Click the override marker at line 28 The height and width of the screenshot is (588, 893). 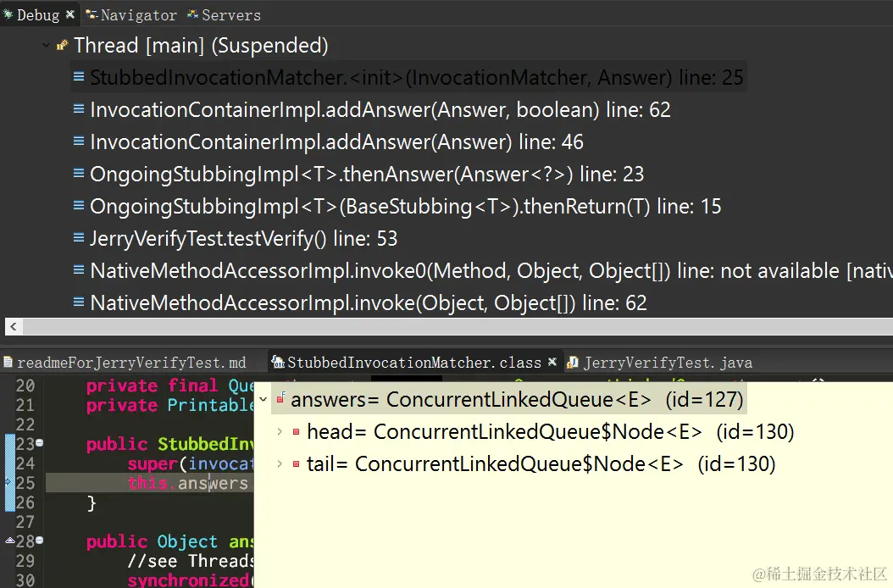tap(10, 541)
